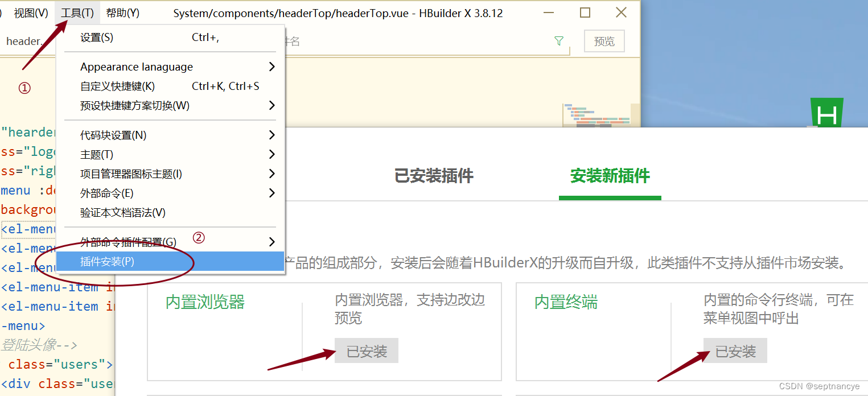The height and width of the screenshot is (396, 868).
Task: Click the 内置浏览器 plugin title
Action: tap(205, 302)
